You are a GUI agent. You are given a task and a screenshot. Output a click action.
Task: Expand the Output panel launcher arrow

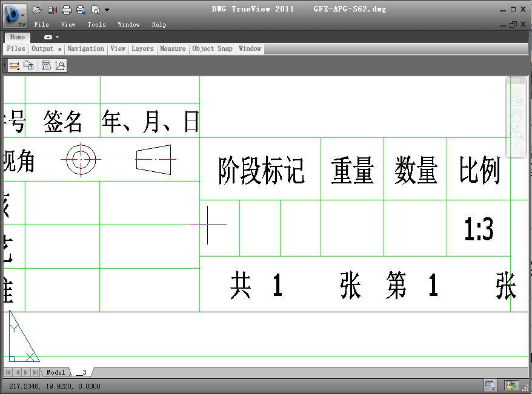click(x=59, y=49)
